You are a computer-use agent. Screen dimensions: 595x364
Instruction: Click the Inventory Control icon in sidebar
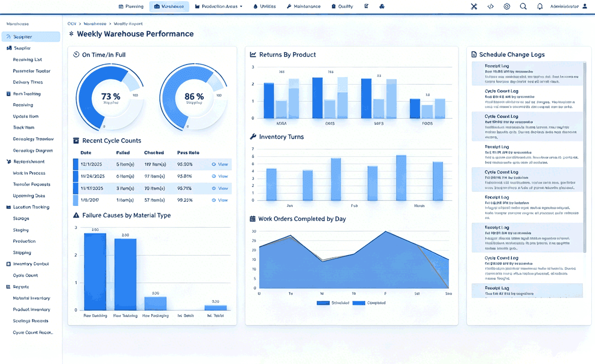click(8, 264)
